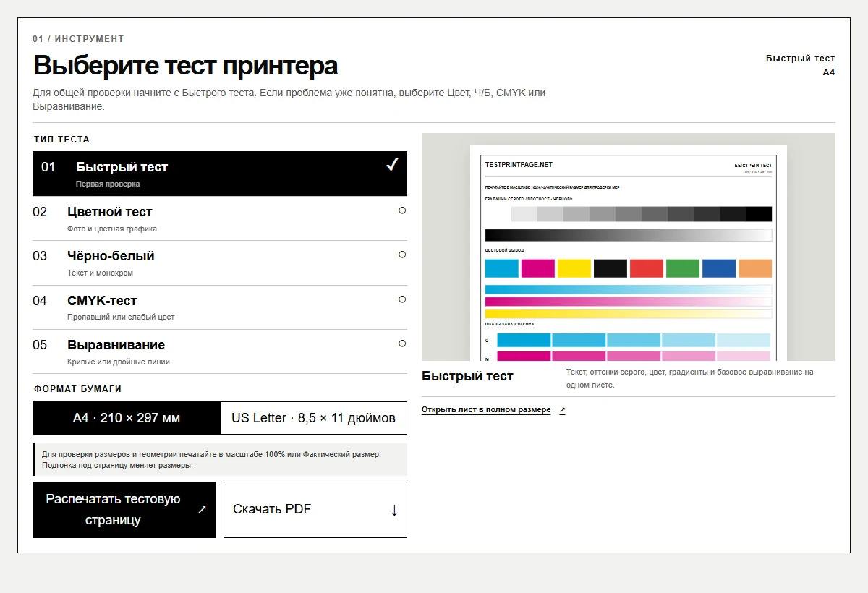Click Кривые или двойные линии subtitle
Screen dimensions: 868x593
click(119, 362)
